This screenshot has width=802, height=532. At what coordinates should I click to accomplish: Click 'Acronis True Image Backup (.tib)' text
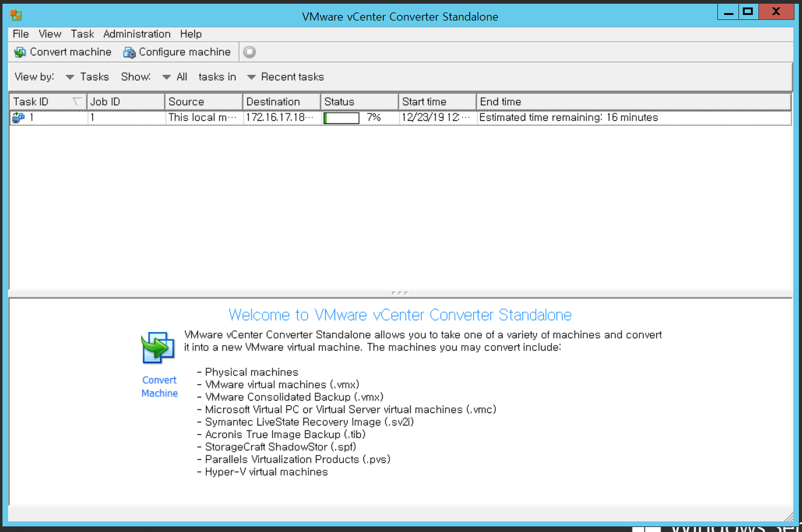point(285,434)
